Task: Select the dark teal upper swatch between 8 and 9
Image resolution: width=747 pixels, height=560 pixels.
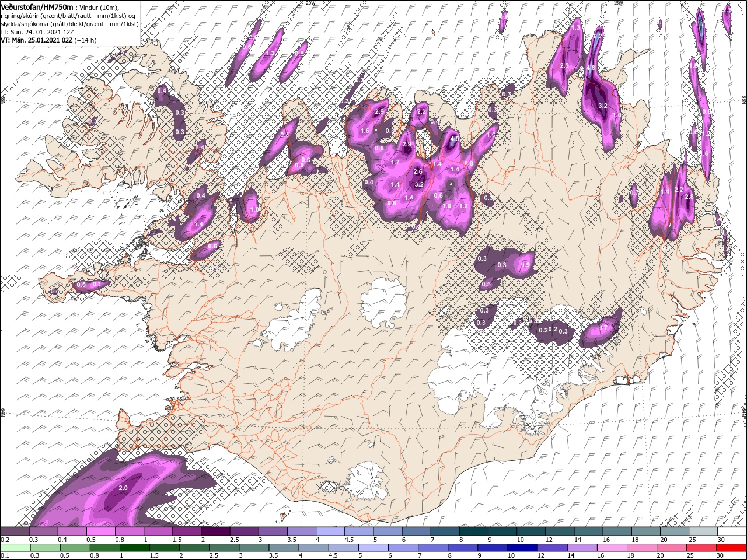Action: tap(474, 531)
